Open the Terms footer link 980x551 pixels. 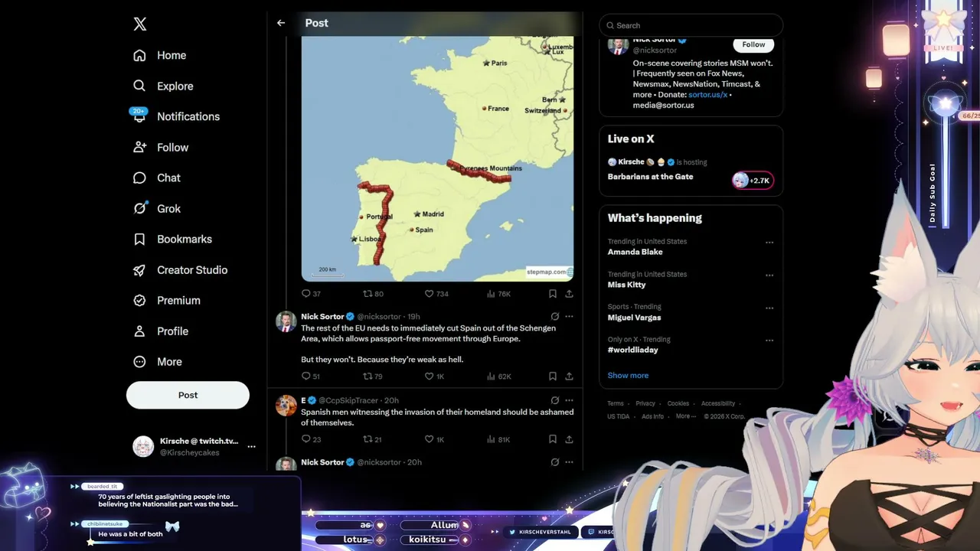coord(616,403)
